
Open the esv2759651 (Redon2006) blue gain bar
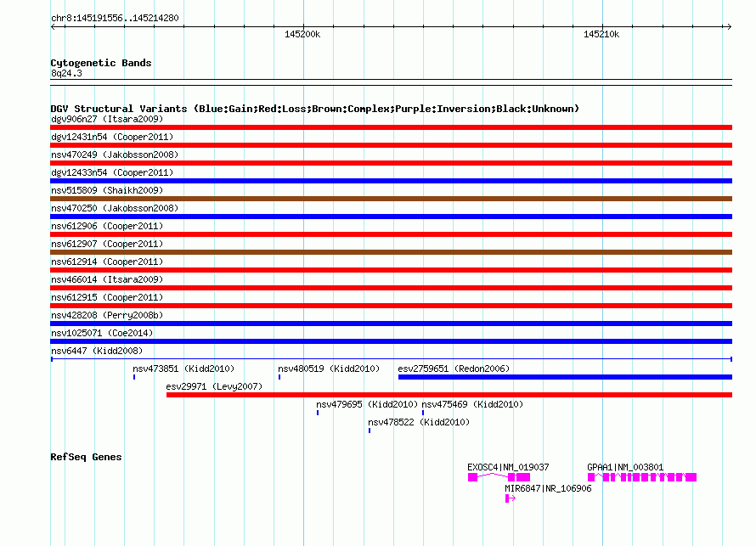coord(565,377)
